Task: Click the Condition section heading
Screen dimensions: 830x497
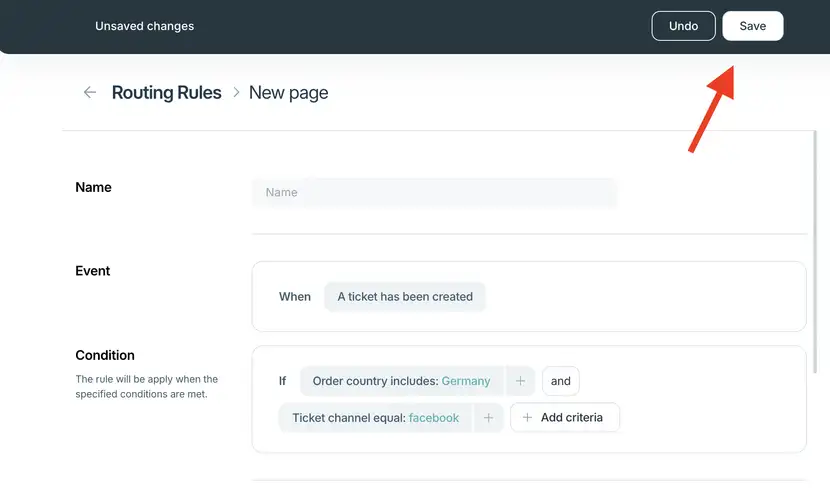Action: tap(105, 355)
